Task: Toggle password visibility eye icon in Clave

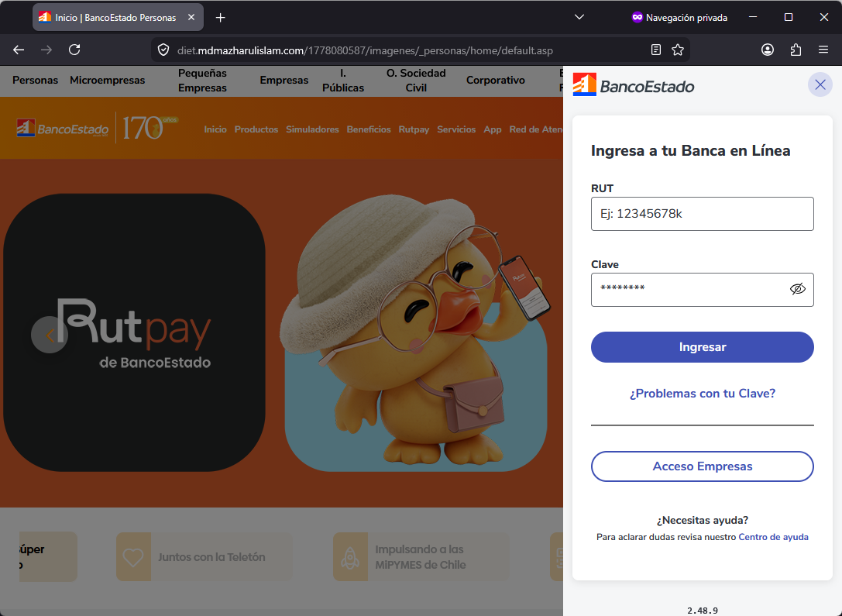Action: pyautogui.click(x=797, y=289)
